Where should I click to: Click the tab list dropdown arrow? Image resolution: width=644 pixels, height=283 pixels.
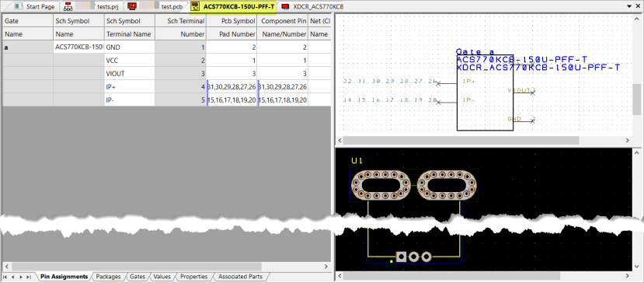628,6
